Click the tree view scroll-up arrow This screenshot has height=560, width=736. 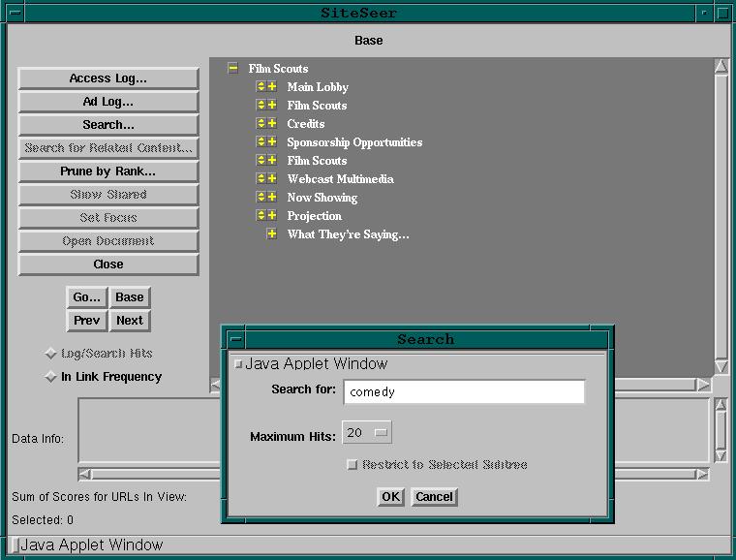pos(721,66)
